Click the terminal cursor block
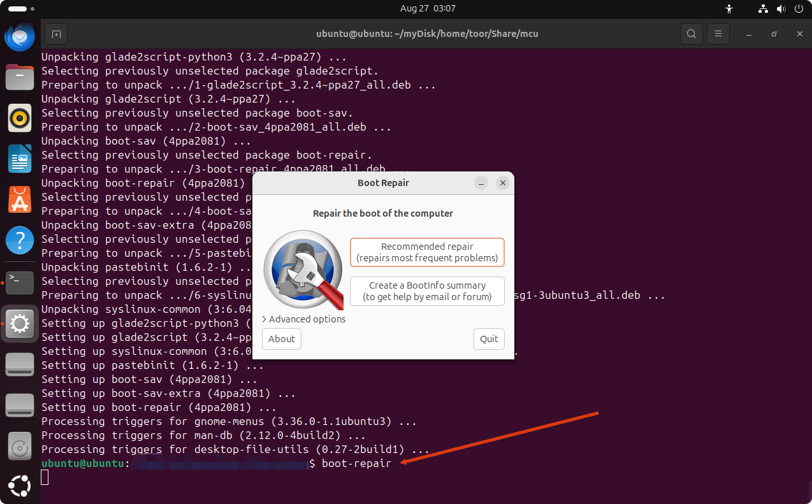 pos(45,477)
